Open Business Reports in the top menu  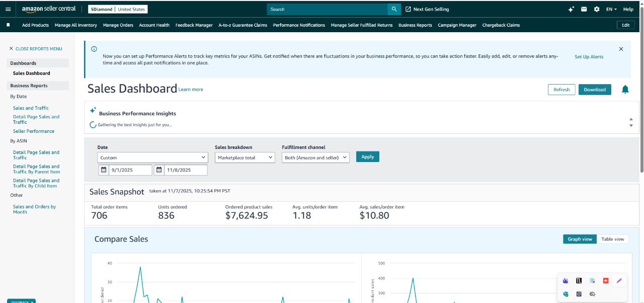click(x=415, y=25)
